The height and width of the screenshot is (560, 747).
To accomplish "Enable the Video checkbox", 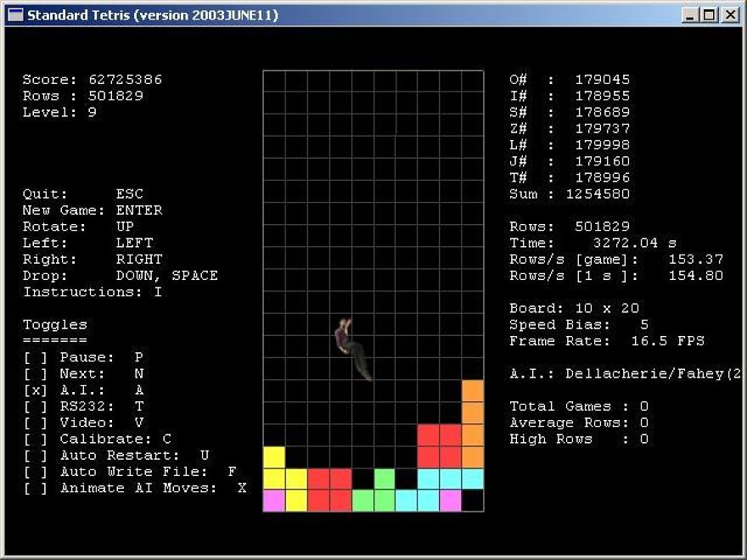I will (36, 423).
